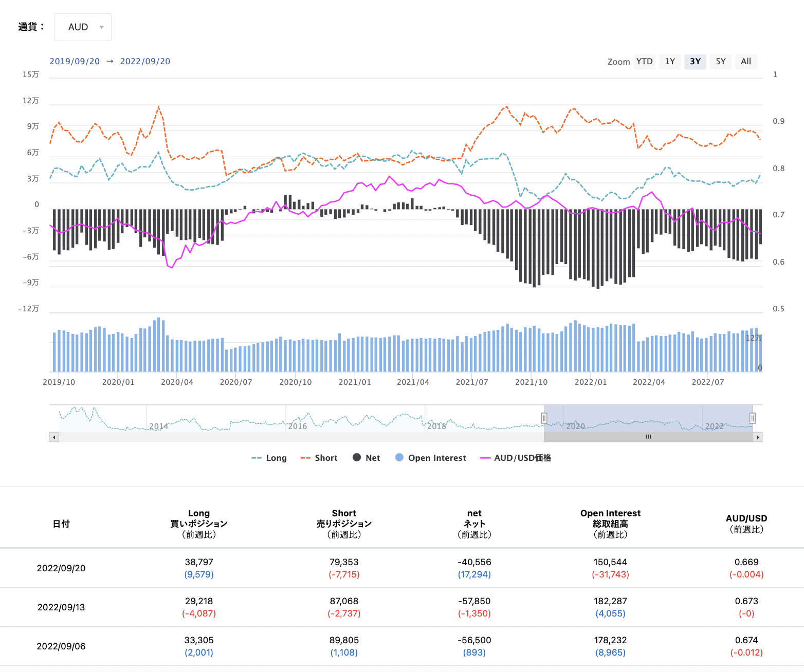Select the 2022/09/06 date cell
Viewport: 804px width, 672px height.
point(61,646)
